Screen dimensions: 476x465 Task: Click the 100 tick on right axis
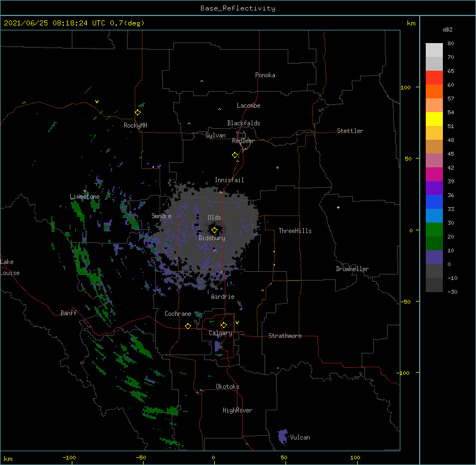405,87
